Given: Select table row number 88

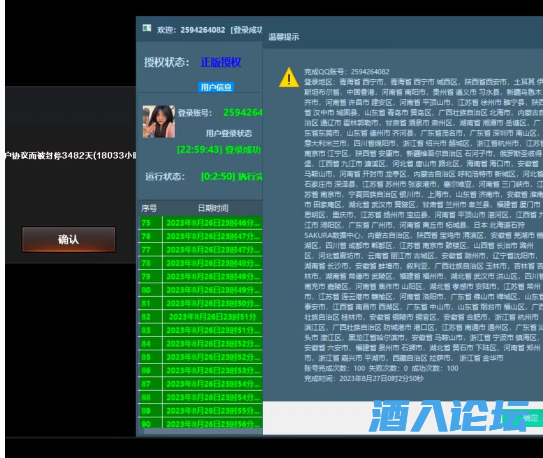Looking at the screenshot, I should (x=201, y=397).
